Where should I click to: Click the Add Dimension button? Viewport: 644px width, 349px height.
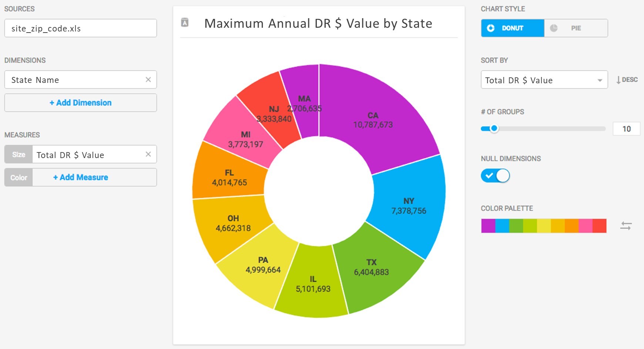(x=80, y=103)
